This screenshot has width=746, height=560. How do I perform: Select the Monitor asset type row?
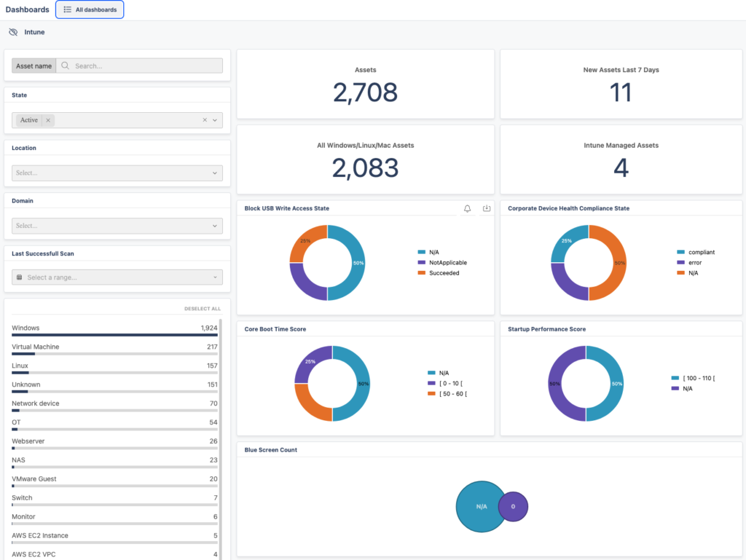(114, 519)
